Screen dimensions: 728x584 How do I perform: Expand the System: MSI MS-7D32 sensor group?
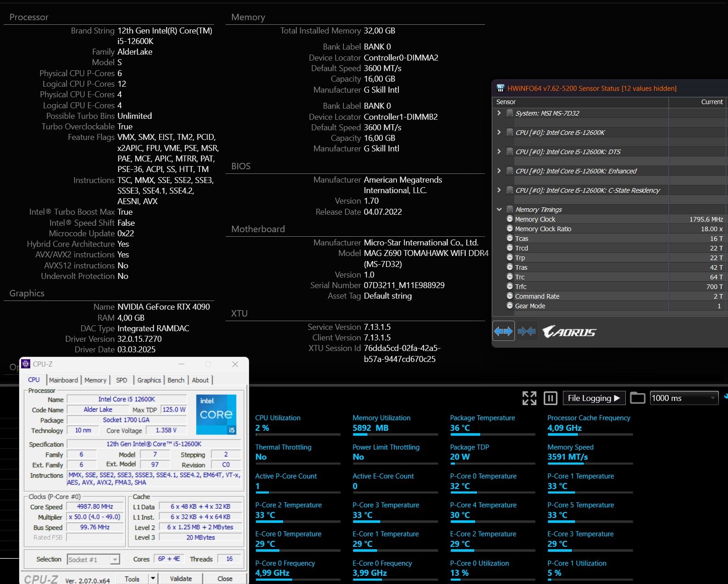(x=499, y=113)
